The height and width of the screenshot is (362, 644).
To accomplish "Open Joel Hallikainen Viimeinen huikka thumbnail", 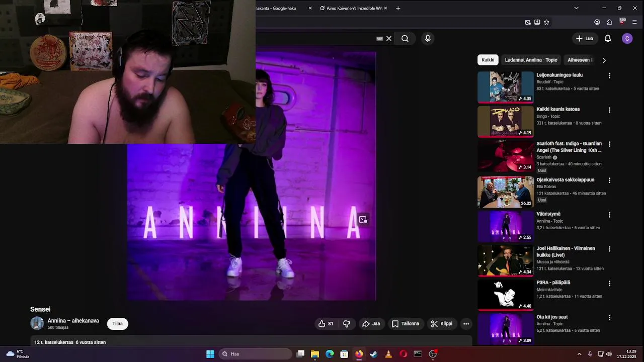I will pos(506,260).
